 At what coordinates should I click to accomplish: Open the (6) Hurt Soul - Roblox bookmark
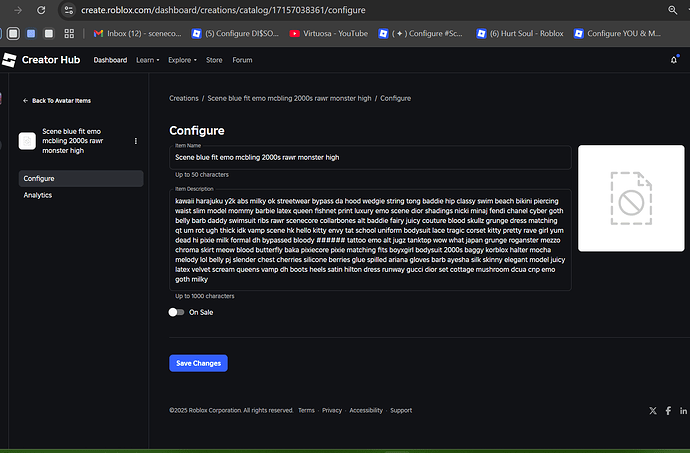pyautogui.click(x=520, y=33)
